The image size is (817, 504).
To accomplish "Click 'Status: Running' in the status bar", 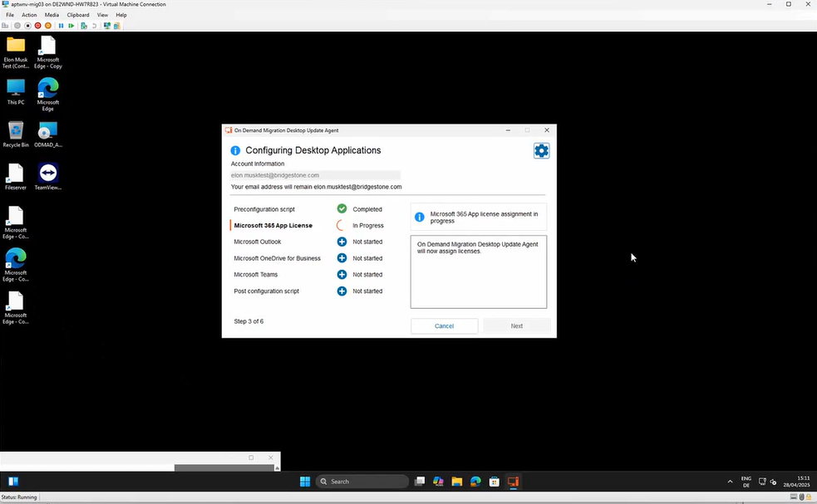I will (x=19, y=497).
